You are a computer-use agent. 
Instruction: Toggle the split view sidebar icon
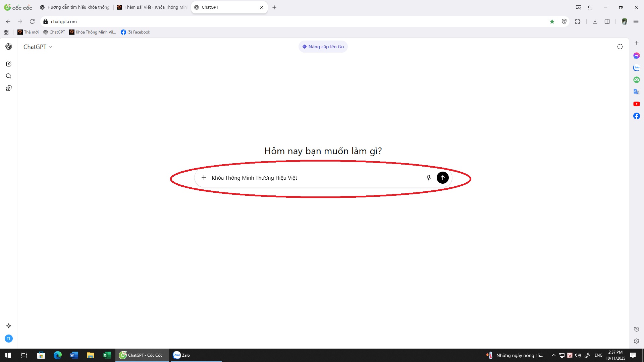point(607,21)
